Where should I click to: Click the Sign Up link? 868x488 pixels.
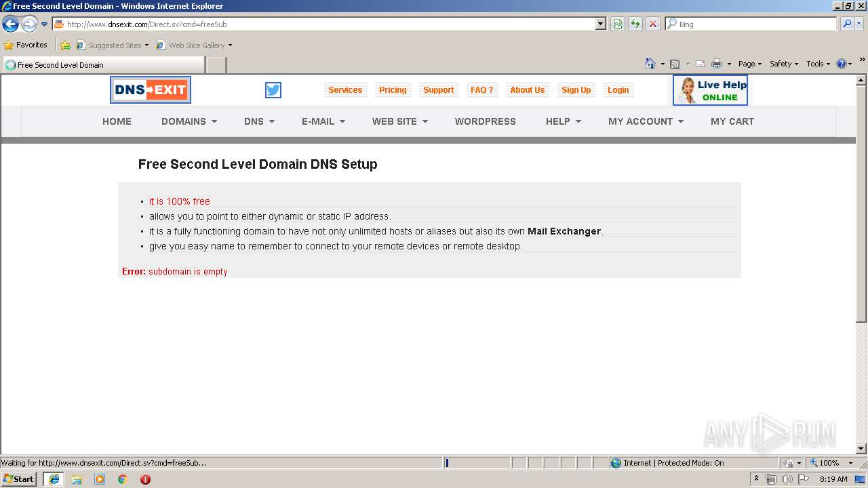[576, 90]
